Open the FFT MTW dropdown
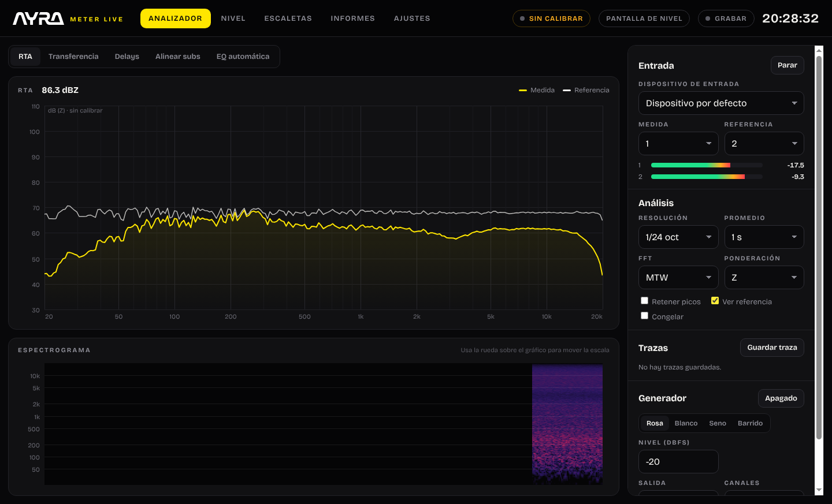This screenshot has width=832, height=504. pyautogui.click(x=678, y=278)
